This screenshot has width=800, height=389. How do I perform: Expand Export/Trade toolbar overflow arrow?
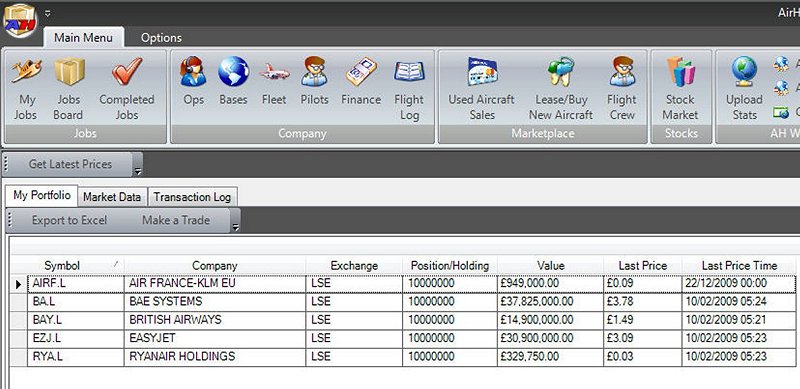click(235, 227)
